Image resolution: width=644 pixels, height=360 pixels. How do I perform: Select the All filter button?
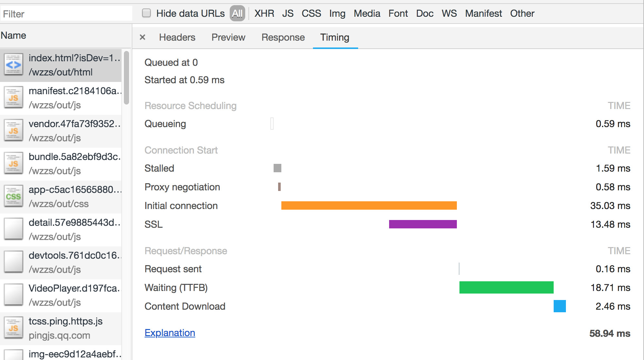[237, 14]
